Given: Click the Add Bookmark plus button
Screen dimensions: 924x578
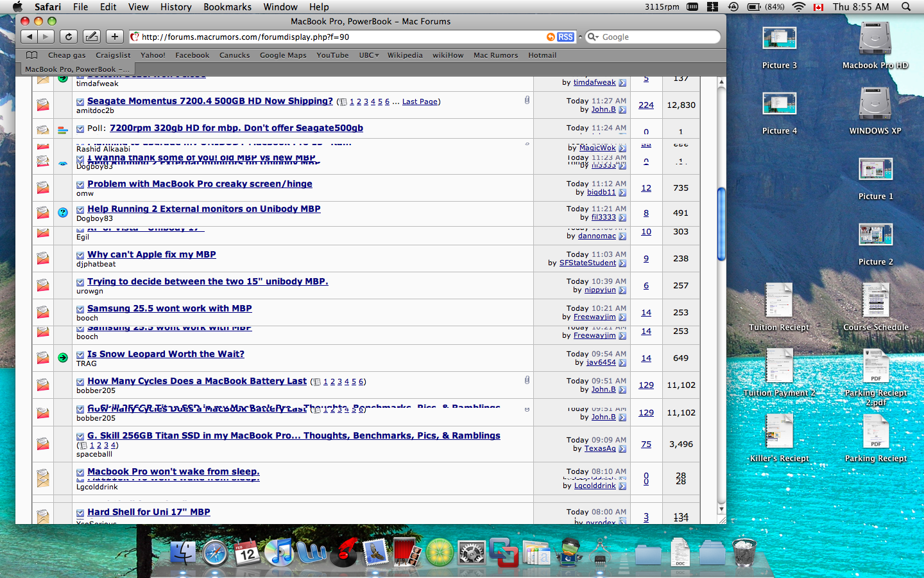Looking at the screenshot, I should click(x=114, y=37).
